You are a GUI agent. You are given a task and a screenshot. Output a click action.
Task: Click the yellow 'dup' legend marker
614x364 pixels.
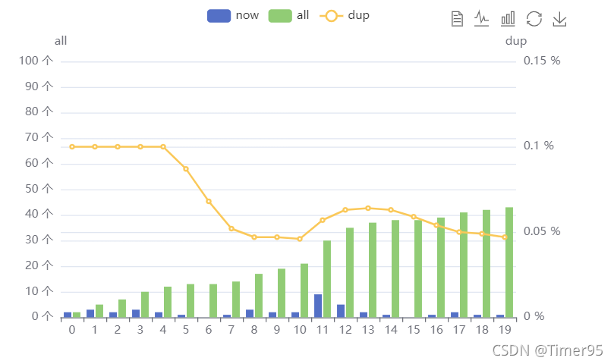pyautogui.click(x=331, y=16)
